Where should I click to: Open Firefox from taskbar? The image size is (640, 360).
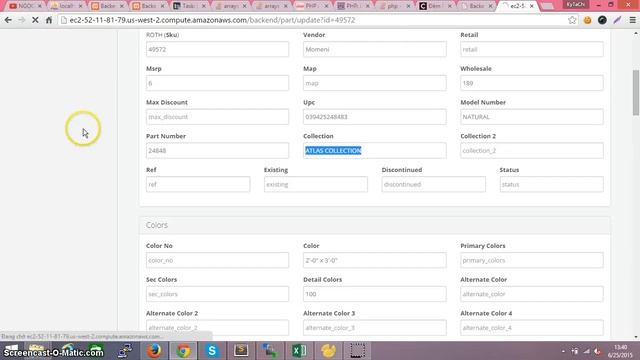point(154,351)
